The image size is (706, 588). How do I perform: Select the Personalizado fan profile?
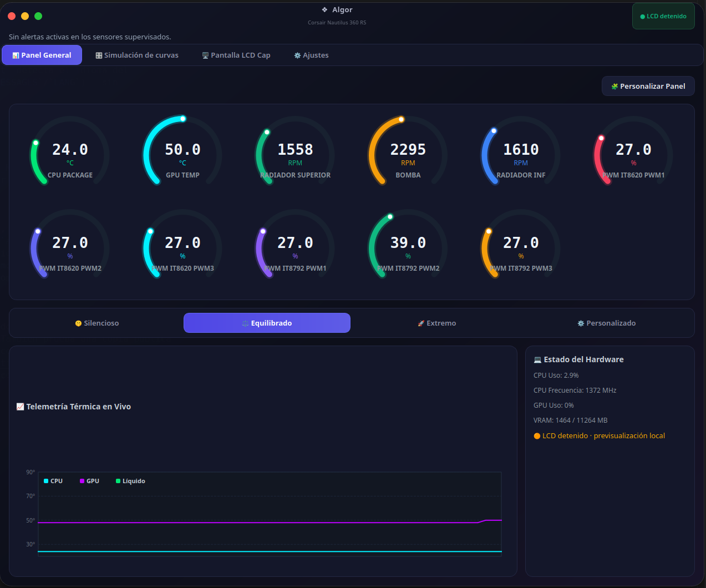tap(607, 323)
